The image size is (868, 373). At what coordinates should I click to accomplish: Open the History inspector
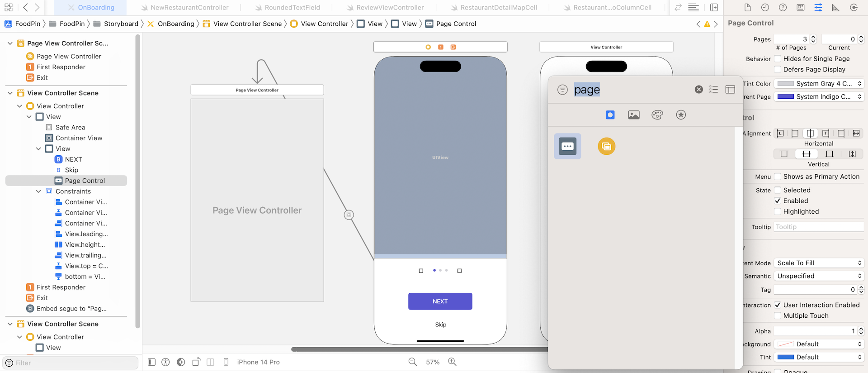(765, 7)
